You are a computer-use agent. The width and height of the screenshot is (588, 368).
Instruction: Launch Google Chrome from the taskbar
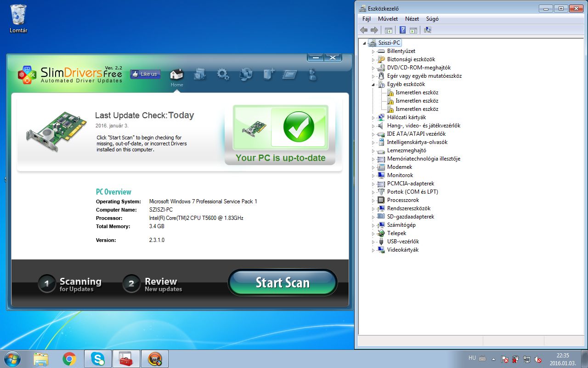point(69,359)
